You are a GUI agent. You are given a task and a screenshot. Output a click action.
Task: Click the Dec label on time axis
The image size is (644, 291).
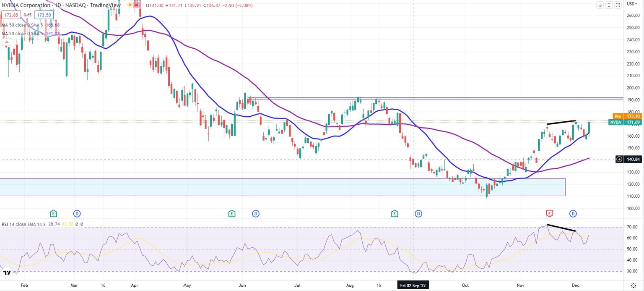click(x=576, y=285)
